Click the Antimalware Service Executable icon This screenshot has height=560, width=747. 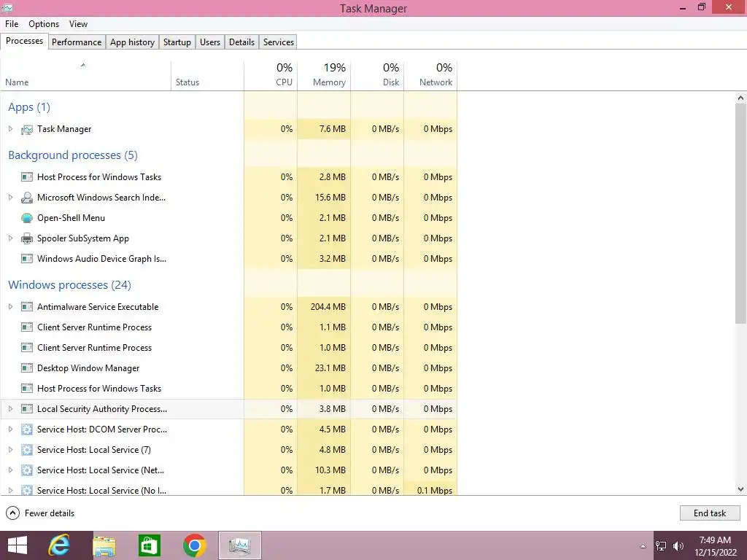click(27, 307)
